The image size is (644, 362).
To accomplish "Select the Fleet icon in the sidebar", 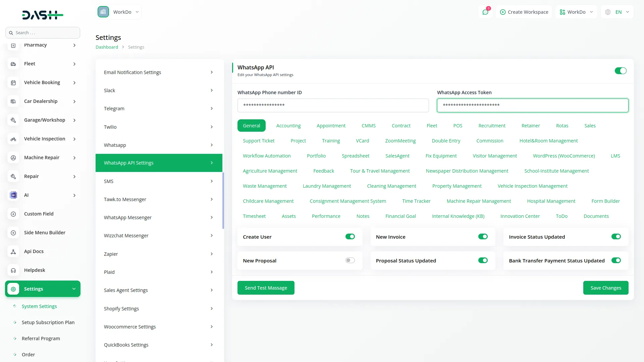I will (13, 64).
